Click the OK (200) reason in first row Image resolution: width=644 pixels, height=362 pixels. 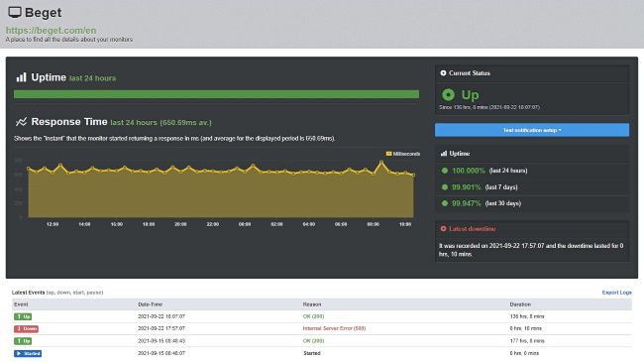click(313, 316)
